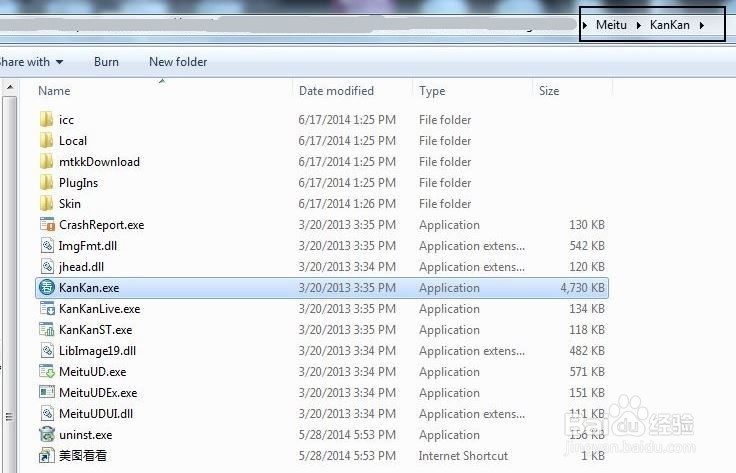
Task: Click the ImgFmt.dll file icon
Action: pos(47,245)
